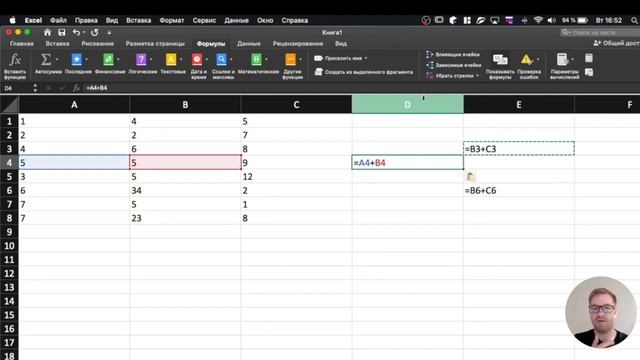Open the Справка menu in menu bar
Screen dimensions: 640x360
(295, 20)
